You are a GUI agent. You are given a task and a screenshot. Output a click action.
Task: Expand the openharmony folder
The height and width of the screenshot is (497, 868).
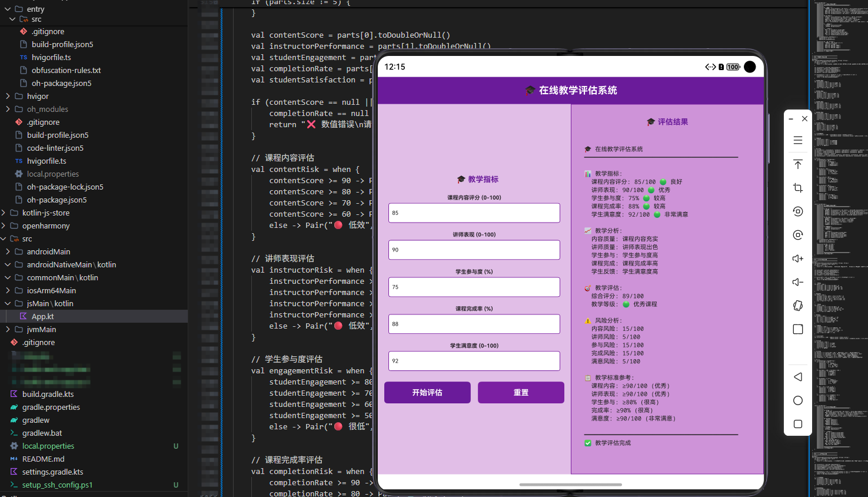4,226
